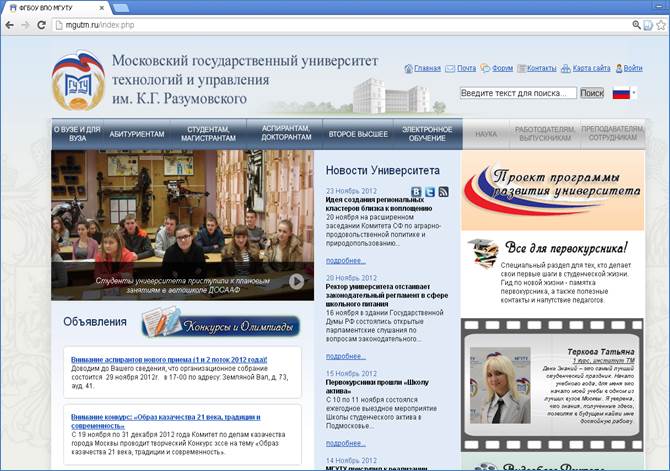The image size is (670, 471).
Task: Go back with the browser back arrow
Action: tap(9, 25)
